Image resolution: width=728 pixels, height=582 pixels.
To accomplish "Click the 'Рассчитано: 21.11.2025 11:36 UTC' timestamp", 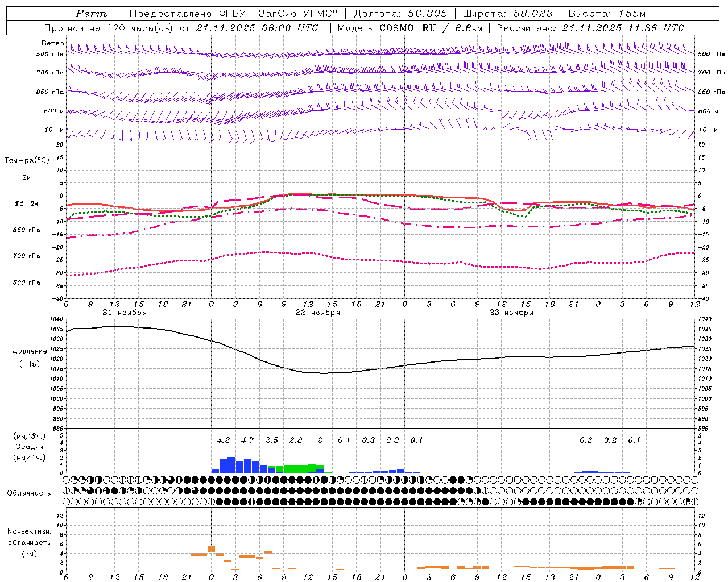I will [590, 28].
